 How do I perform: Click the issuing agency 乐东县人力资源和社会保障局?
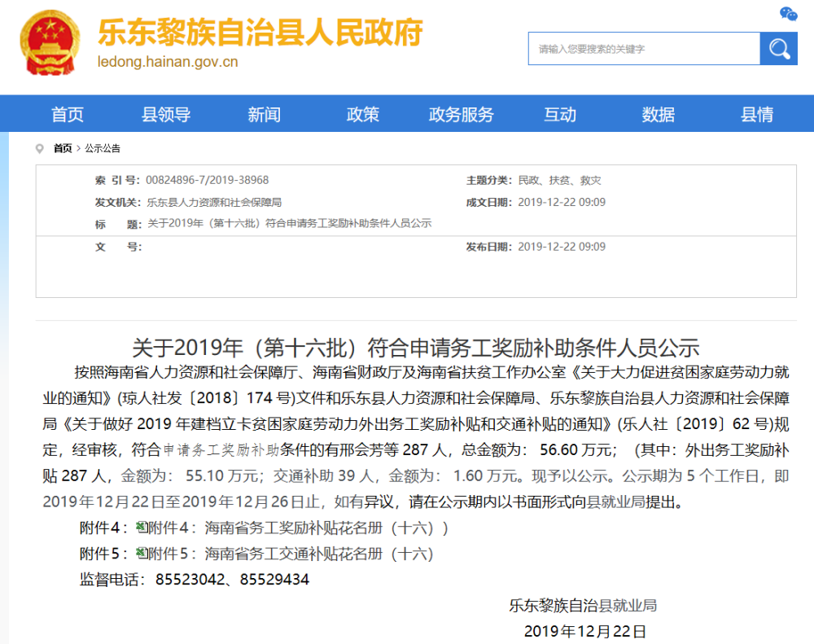[214, 202]
